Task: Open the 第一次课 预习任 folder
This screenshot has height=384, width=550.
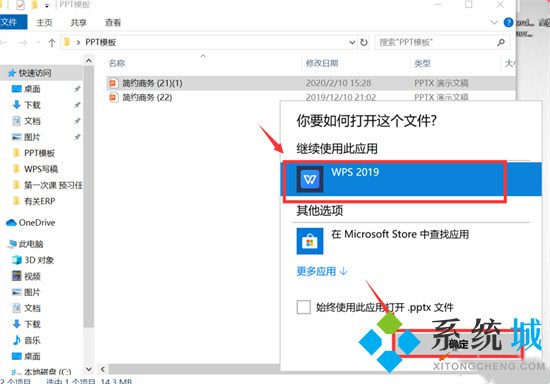Action: (x=53, y=185)
